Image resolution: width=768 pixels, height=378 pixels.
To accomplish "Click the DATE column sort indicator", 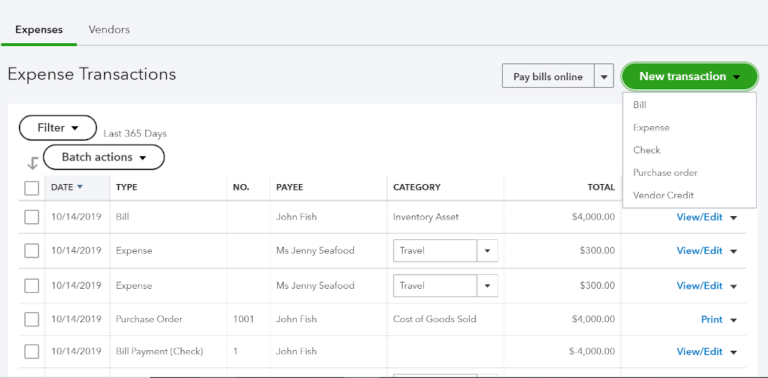I will click(x=80, y=187).
